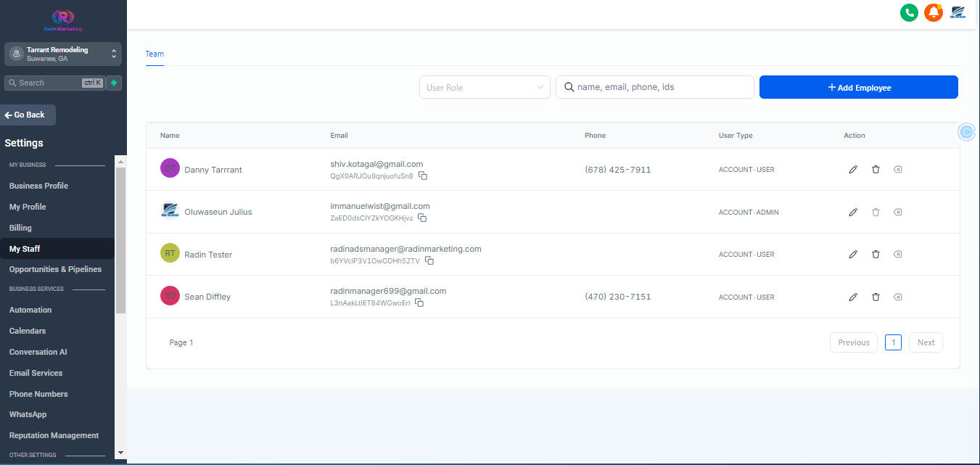Click the rightmost action icon for Oluwaseun Julius
This screenshot has width=980, height=465.
point(897,213)
